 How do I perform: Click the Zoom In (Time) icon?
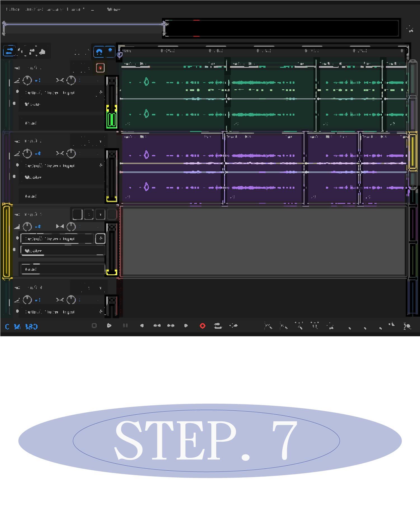click(299, 326)
